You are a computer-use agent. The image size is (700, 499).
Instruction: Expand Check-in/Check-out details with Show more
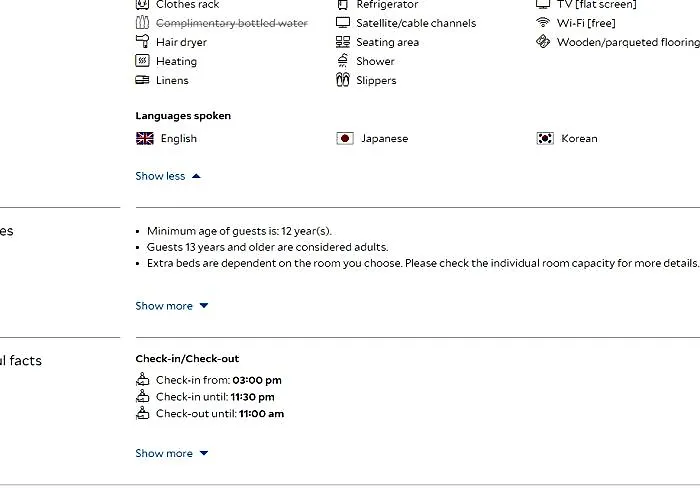171,453
